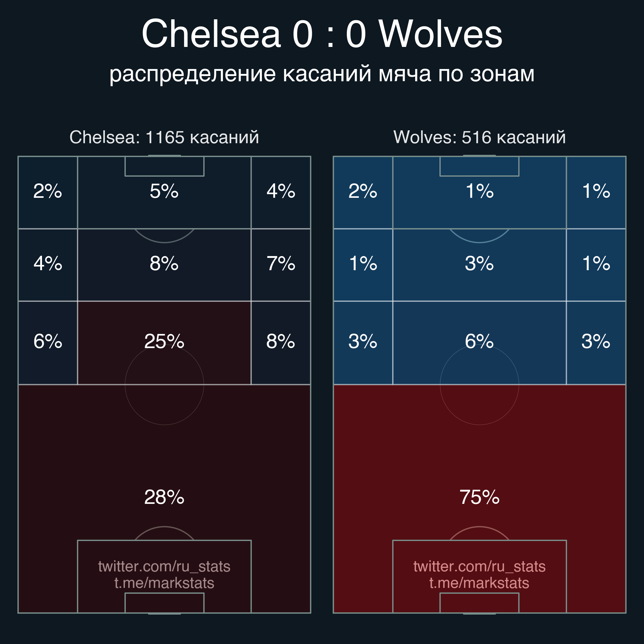This screenshot has height=644, width=644.
Task: Click Wolves' 3% center zone below the penalty box
Action: (479, 264)
